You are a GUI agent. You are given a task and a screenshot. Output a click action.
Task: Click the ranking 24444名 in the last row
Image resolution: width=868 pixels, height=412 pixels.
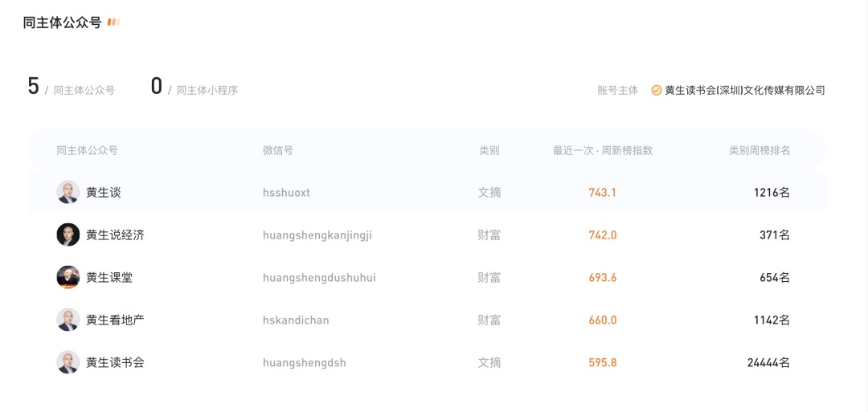pyautogui.click(x=768, y=363)
